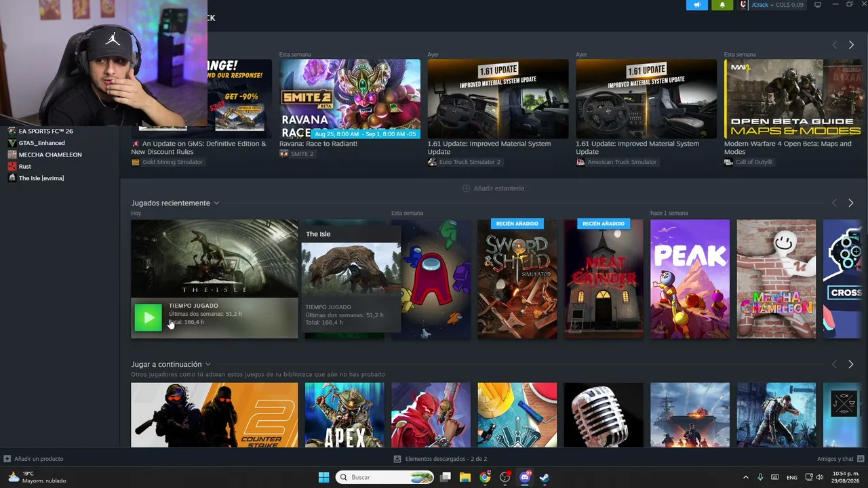Click the ENG language indicator
This screenshot has width=868, height=488.
point(791,477)
